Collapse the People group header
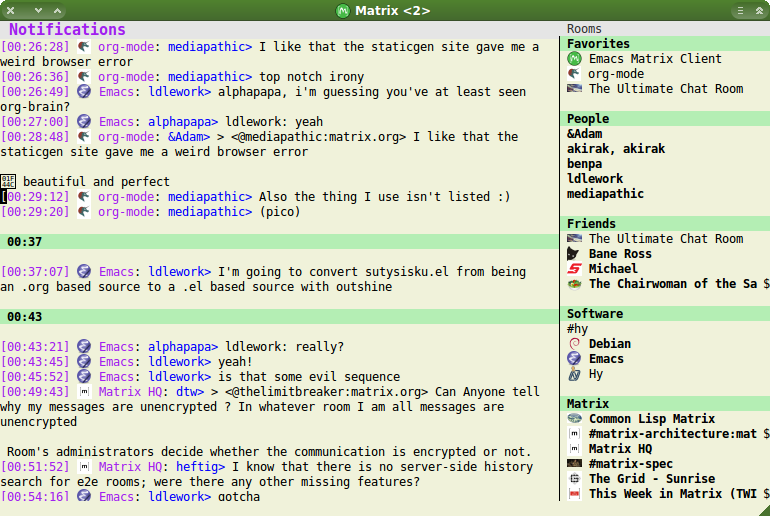The width and height of the screenshot is (770, 516). [665, 119]
